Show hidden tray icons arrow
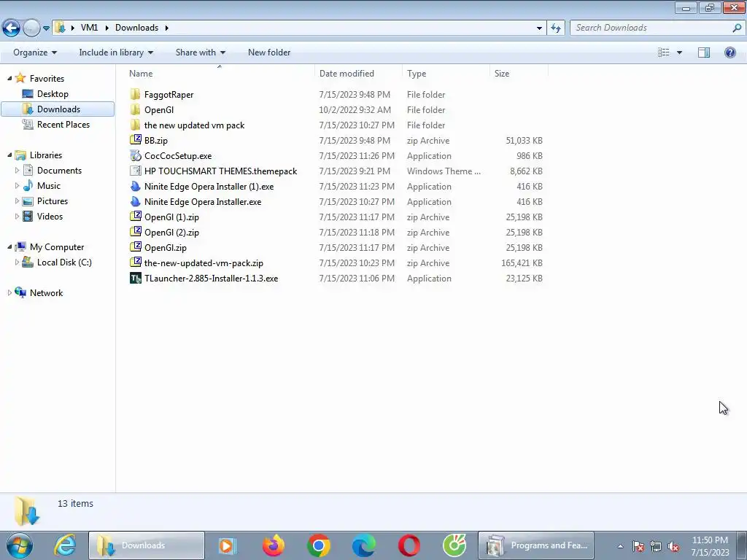The height and width of the screenshot is (560, 747). (x=620, y=546)
